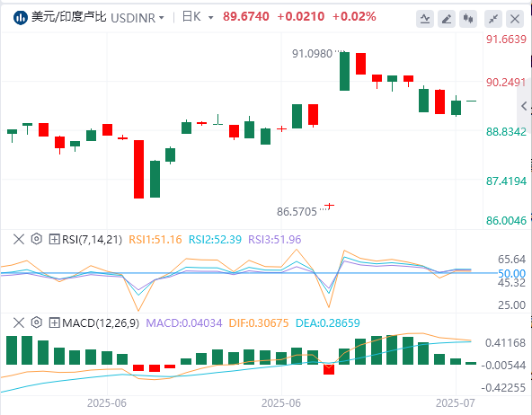532x415 pixels.
Task: Open MACD indicator settings hexagon icon
Action: [x=36, y=322]
